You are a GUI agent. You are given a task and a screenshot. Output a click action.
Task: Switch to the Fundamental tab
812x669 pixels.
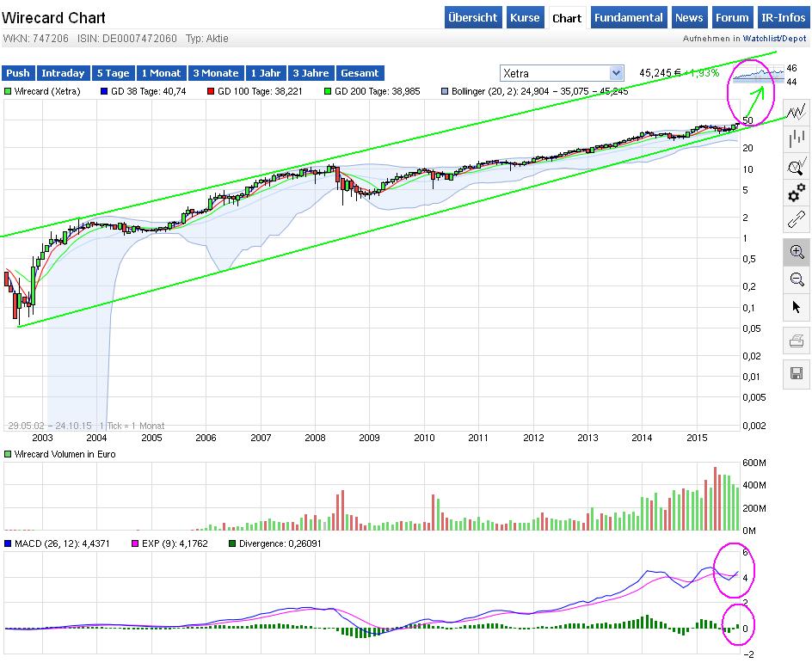pyautogui.click(x=630, y=17)
